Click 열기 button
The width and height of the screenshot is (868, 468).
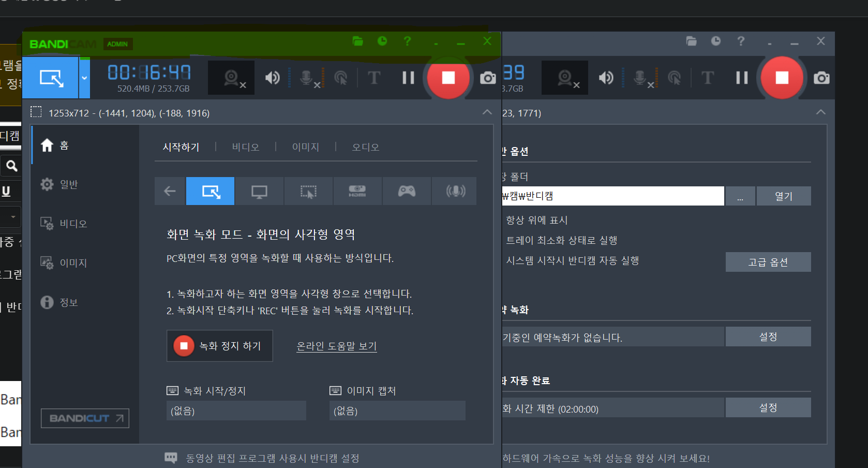coord(784,196)
